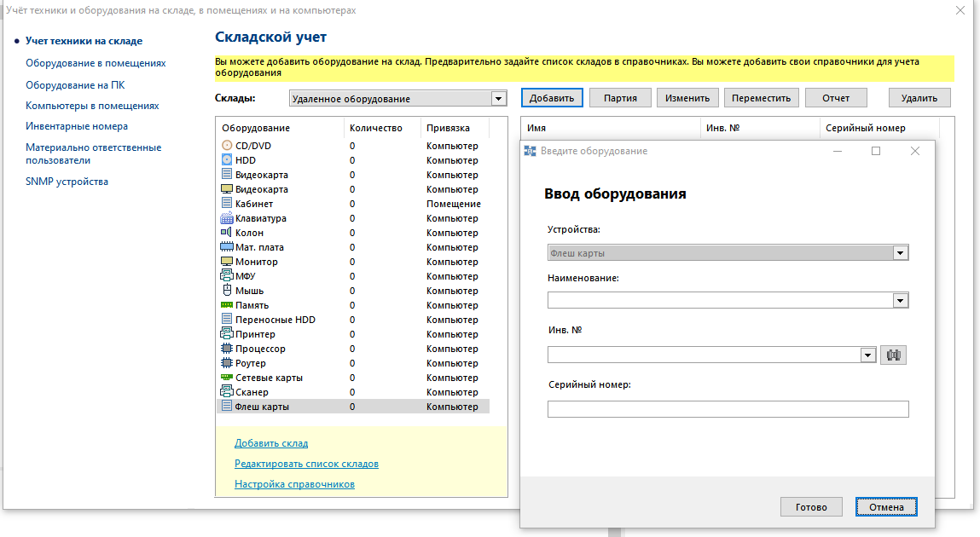Click the Роутер icon
Image resolution: width=980 pixels, height=537 pixels.
pos(226,363)
